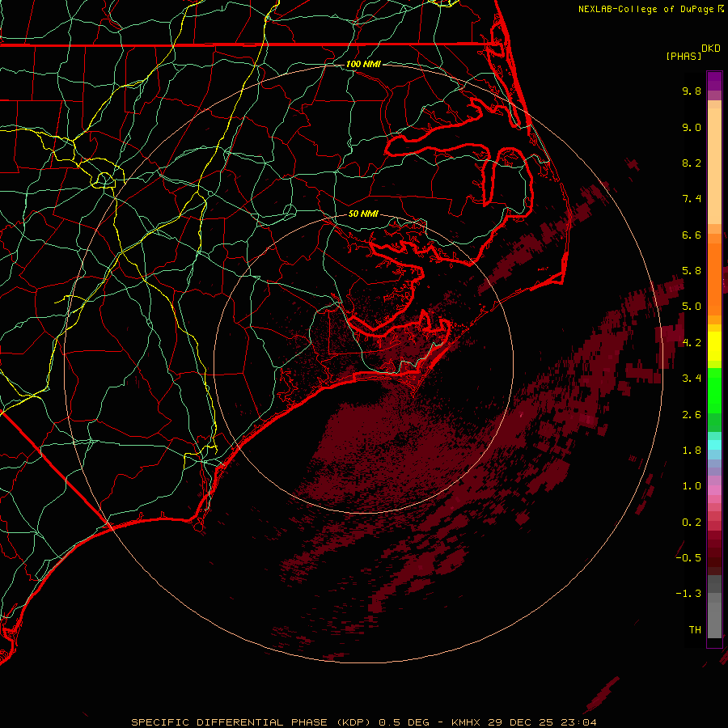Pick the pink segment of the color bar

(714, 490)
